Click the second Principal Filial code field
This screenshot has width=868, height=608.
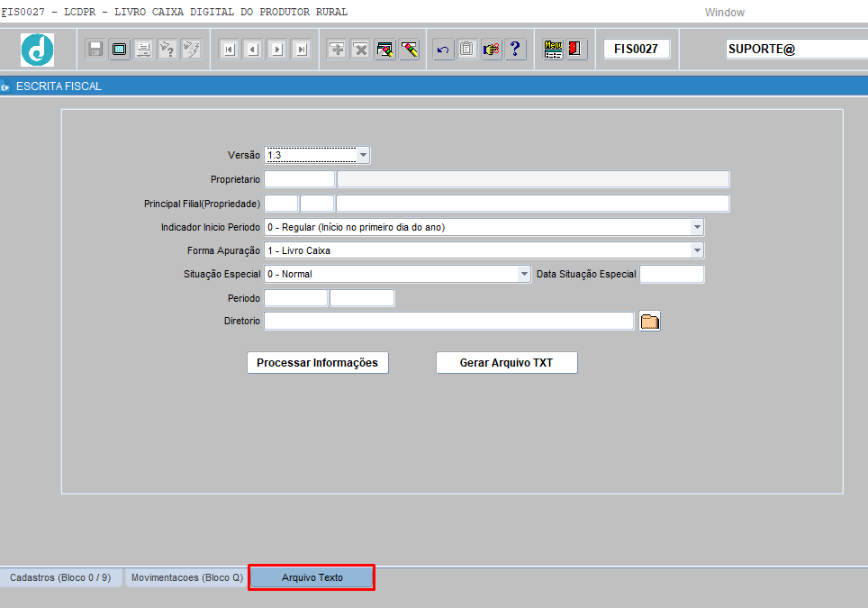(x=317, y=204)
